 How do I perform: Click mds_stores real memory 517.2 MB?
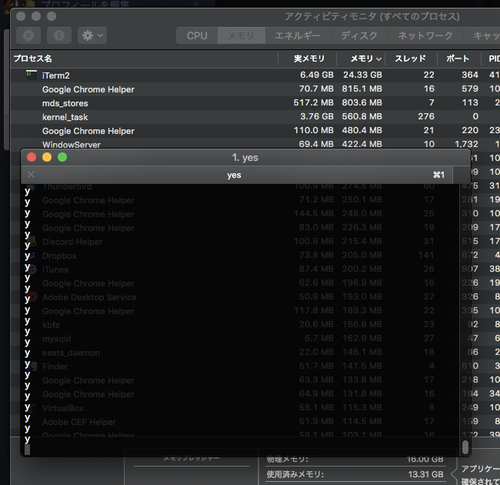[313, 103]
